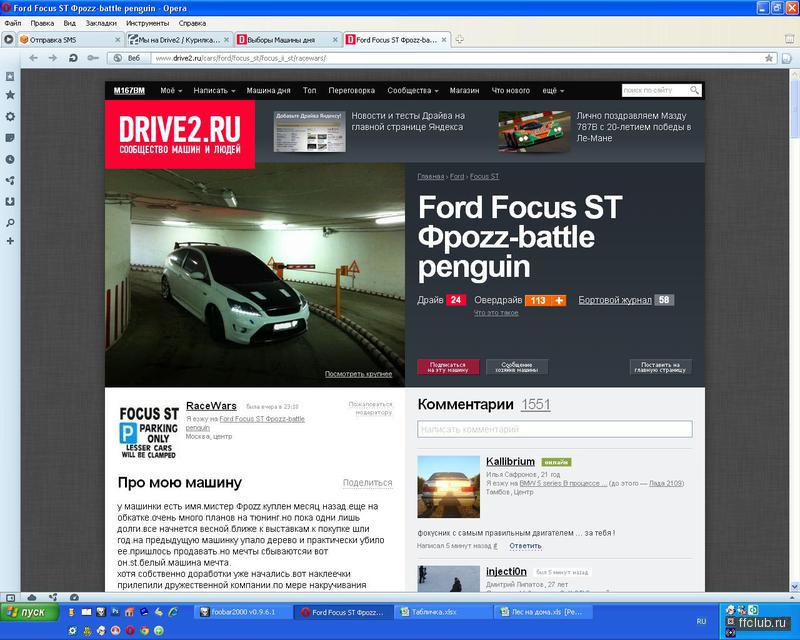Viewport: 800px width, 640px height.
Task: Click the browser address bar URL
Action: click(240, 58)
